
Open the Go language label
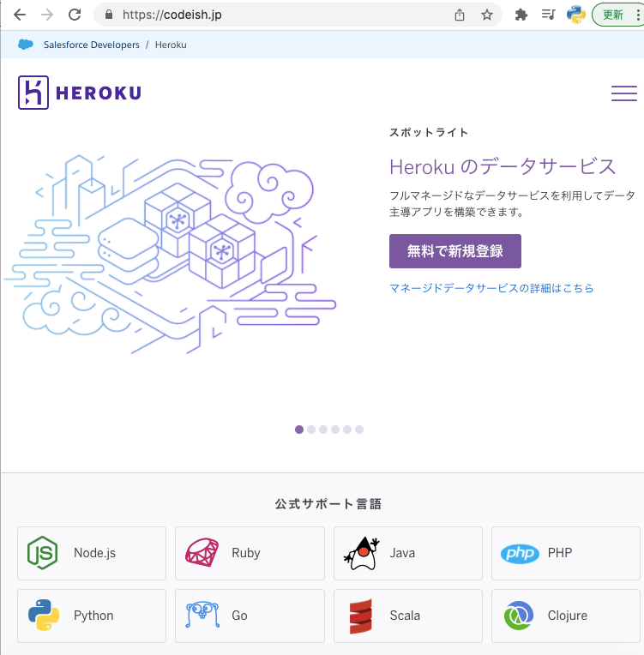tap(239, 616)
